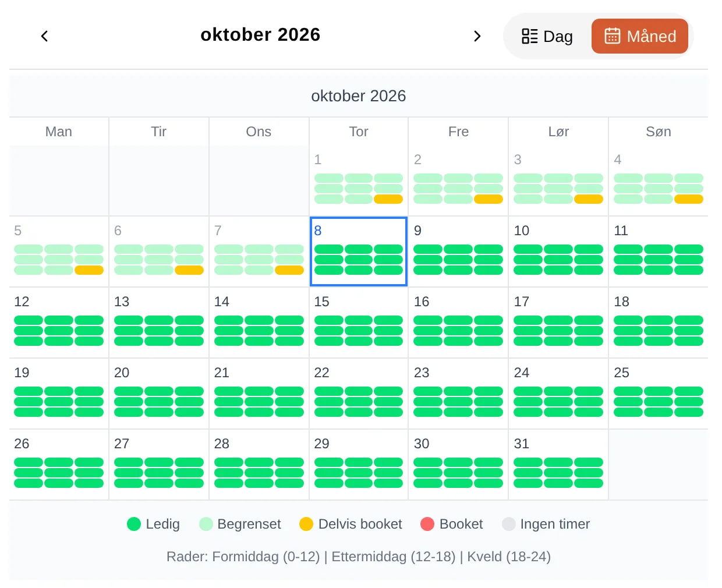This screenshot has width=722, height=588.
Task: Click the Booket legend label
Action: (x=461, y=524)
